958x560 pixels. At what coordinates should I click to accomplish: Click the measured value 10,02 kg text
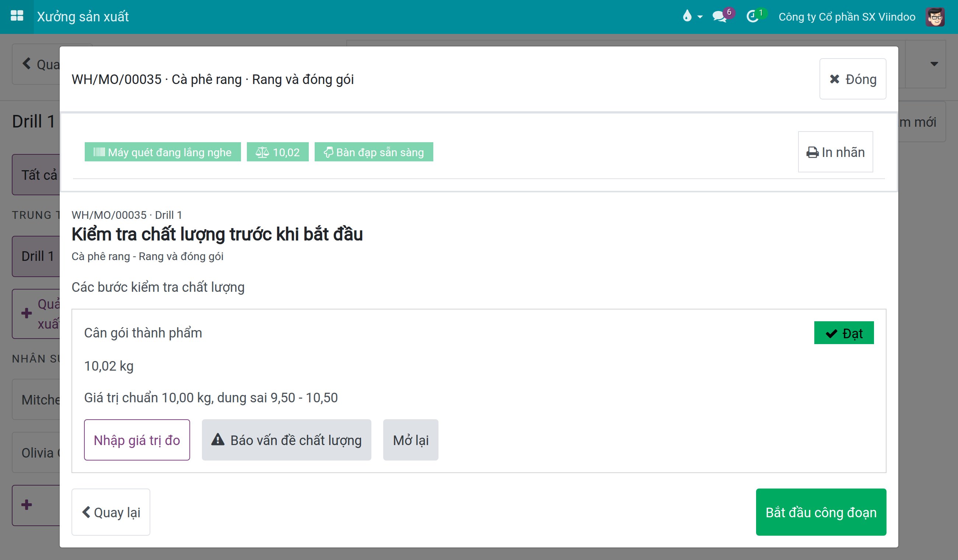(x=109, y=366)
